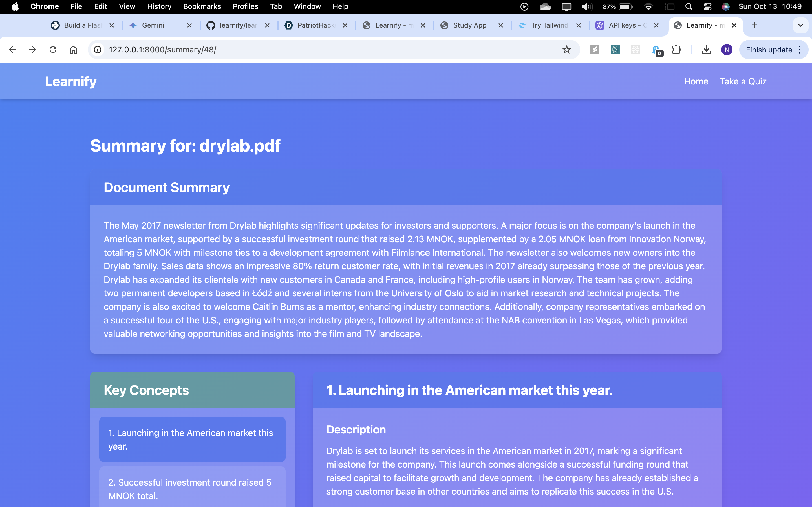The image size is (812, 507).
Task: Click the volume icon in menu bar
Action: [587, 7]
